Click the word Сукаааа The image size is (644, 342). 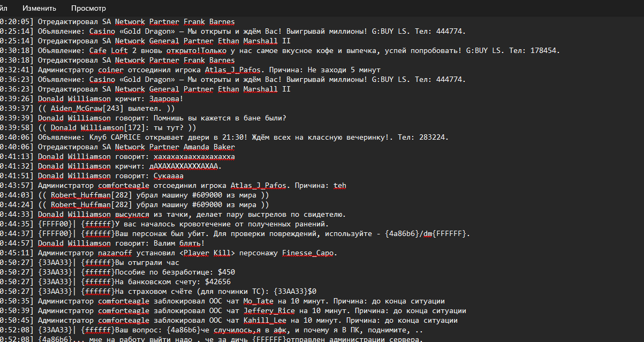169,176
